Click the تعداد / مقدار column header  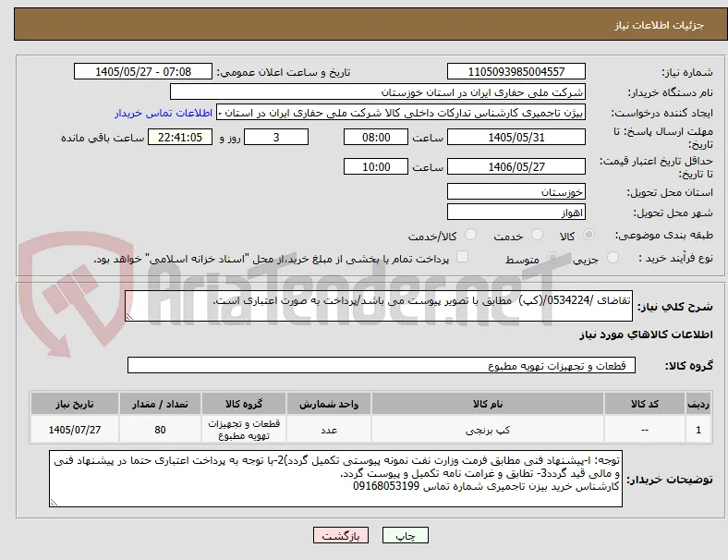point(160,404)
